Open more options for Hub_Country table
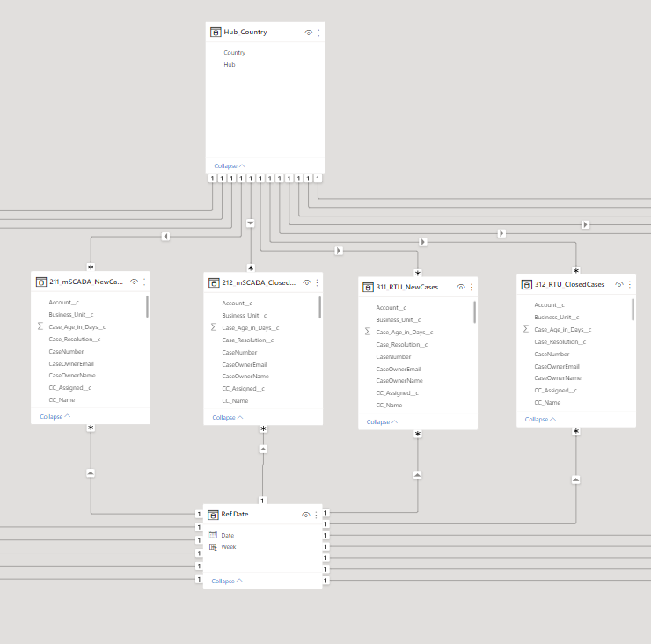The image size is (651, 644). point(318,33)
